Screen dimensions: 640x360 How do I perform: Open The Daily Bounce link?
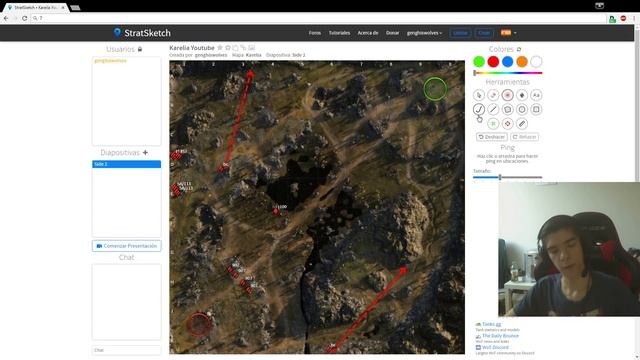[500, 336]
